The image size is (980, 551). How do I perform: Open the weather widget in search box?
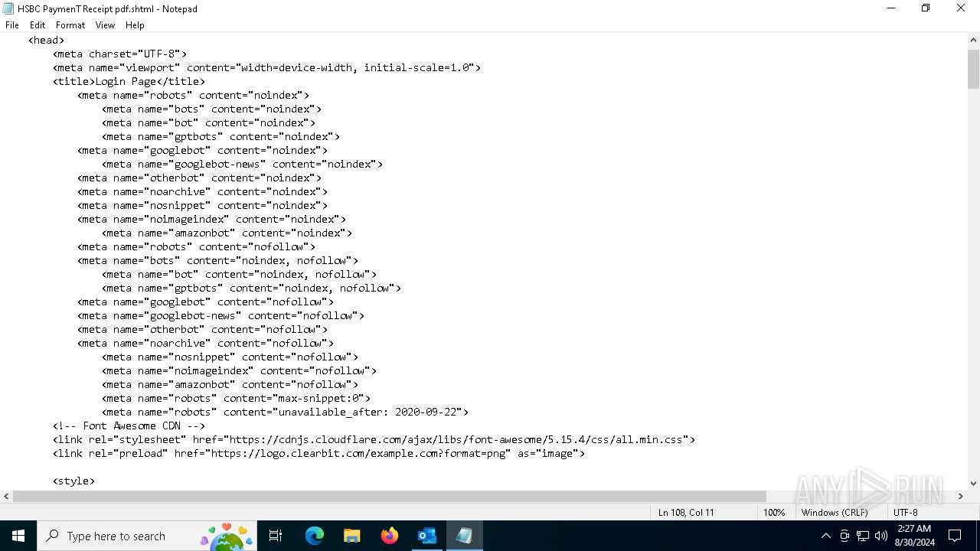[x=227, y=536]
